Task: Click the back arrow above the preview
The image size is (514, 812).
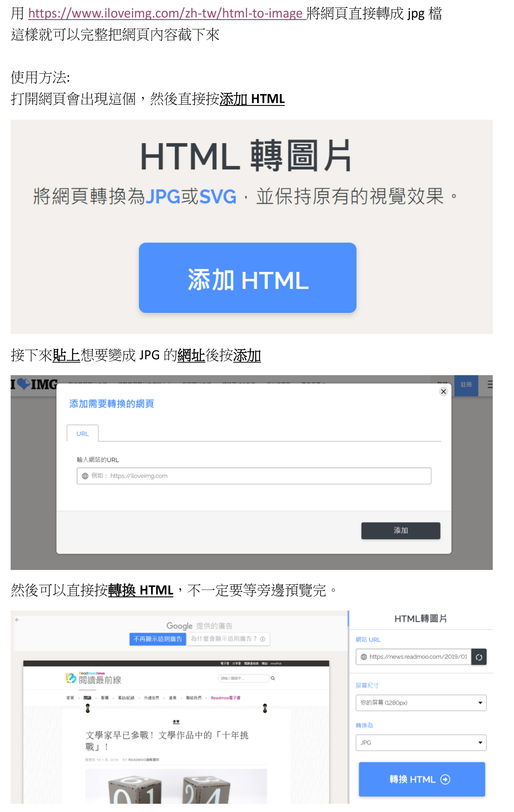Action: point(17,620)
